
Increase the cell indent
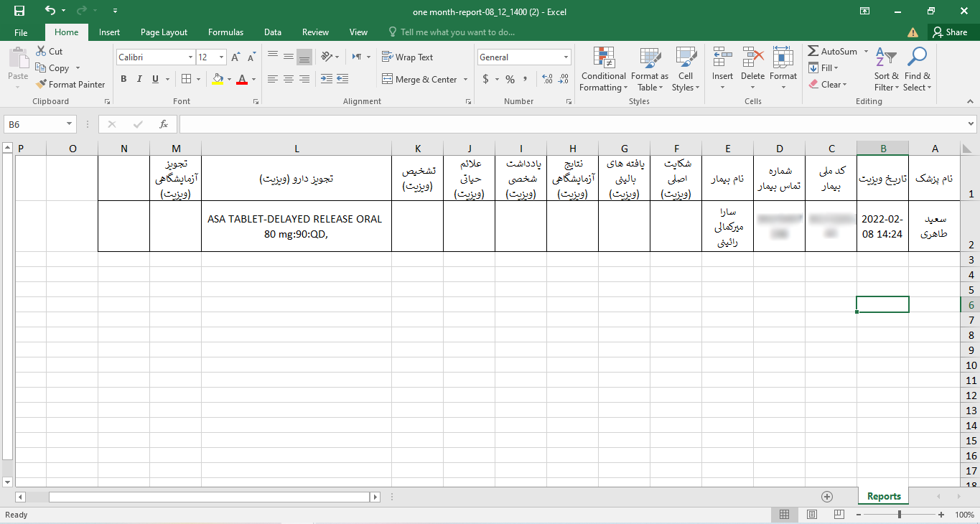point(342,79)
